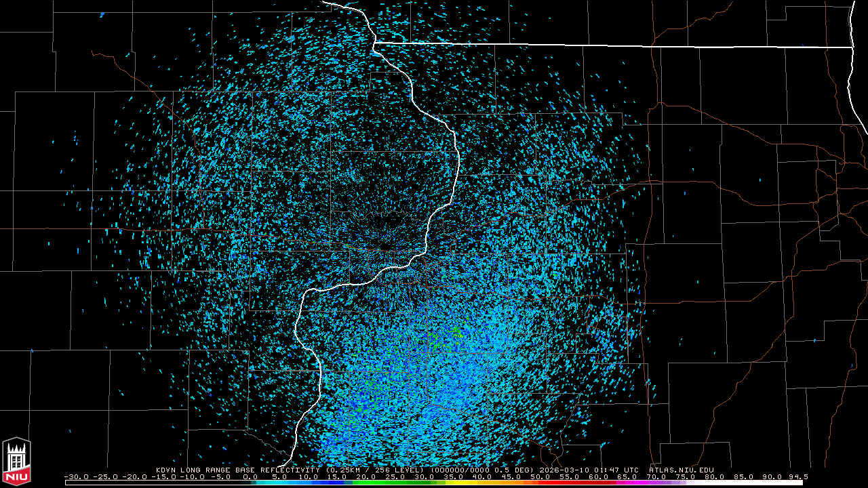Click the 20.0 label on the scale

click(x=366, y=476)
